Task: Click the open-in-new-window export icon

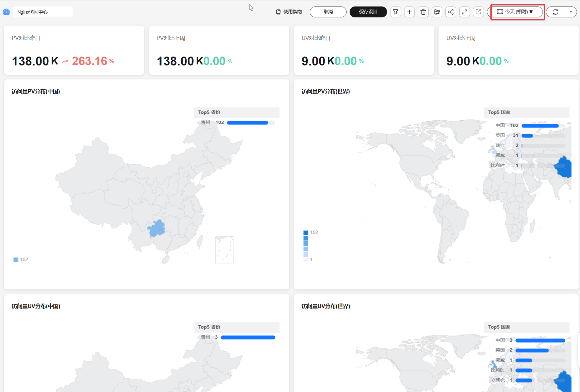Action: (x=478, y=12)
